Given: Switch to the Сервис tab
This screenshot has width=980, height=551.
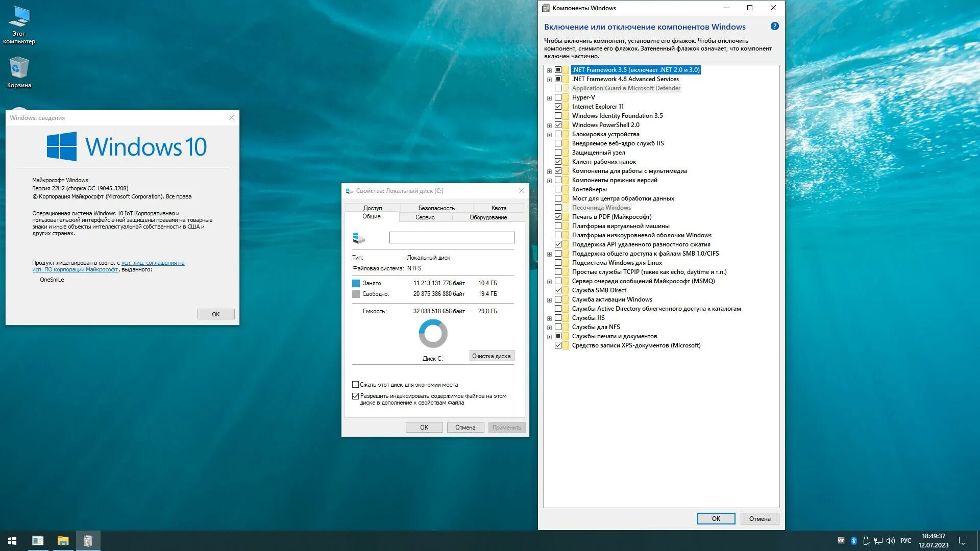Looking at the screenshot, I should (x=425, y=217).
